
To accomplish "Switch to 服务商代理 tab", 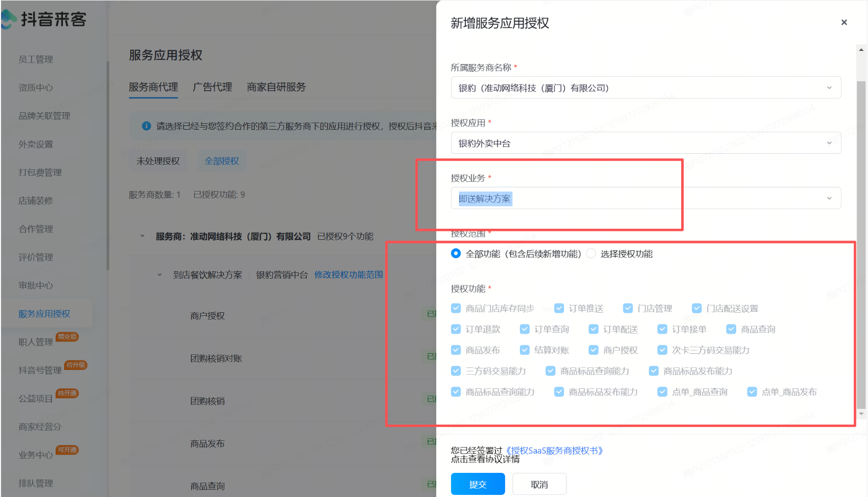I will (x=153, y=87).
